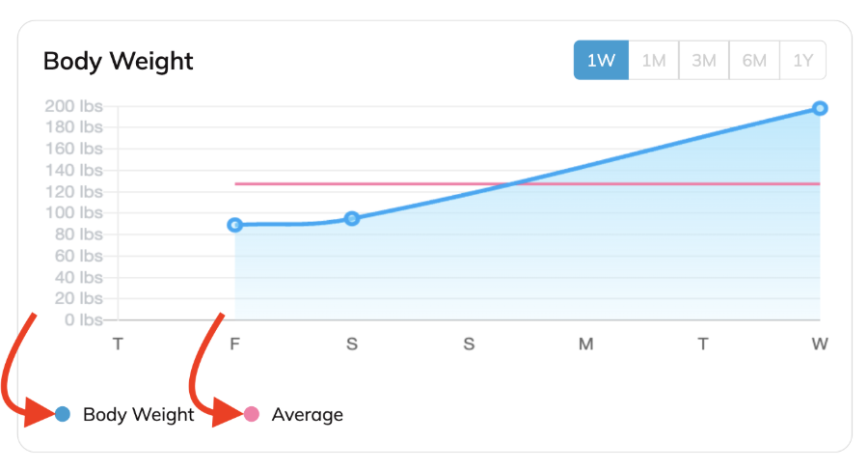The image size is (868, 469).
Task: Click the W label on the x-axis
Action: 820,344
